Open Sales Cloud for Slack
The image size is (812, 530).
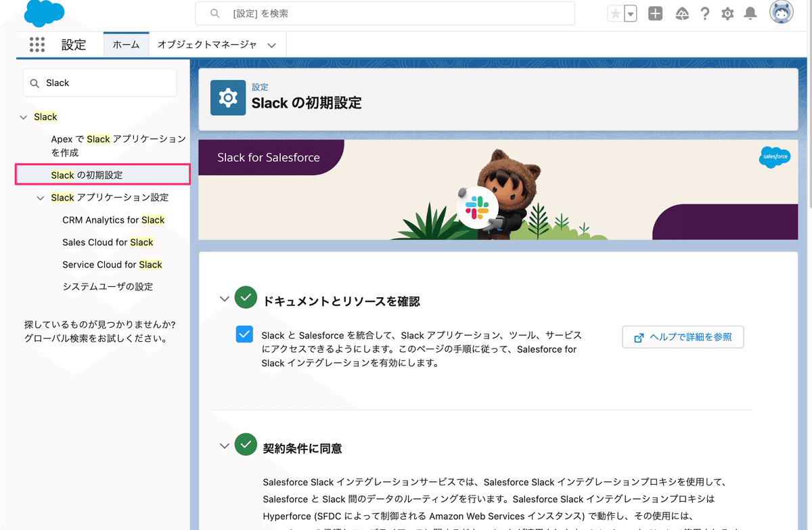coord(108,242)
